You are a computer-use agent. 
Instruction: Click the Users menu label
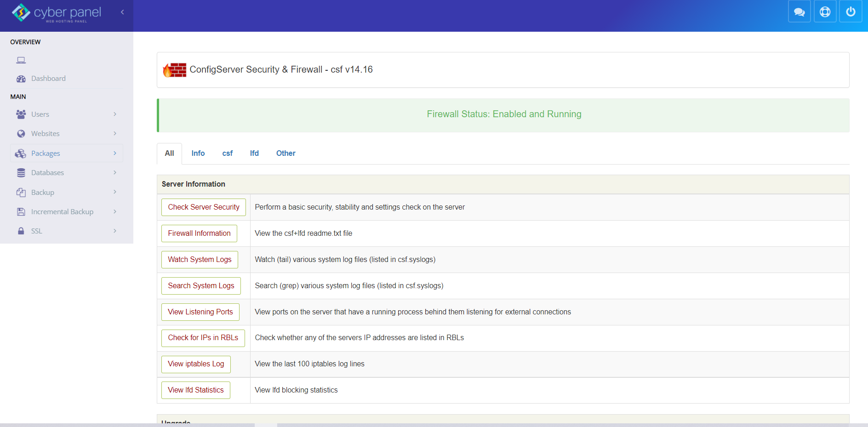40,114
